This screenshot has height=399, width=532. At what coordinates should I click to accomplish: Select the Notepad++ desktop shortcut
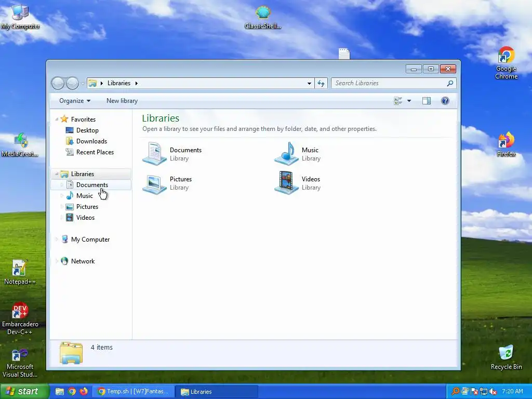20,272
